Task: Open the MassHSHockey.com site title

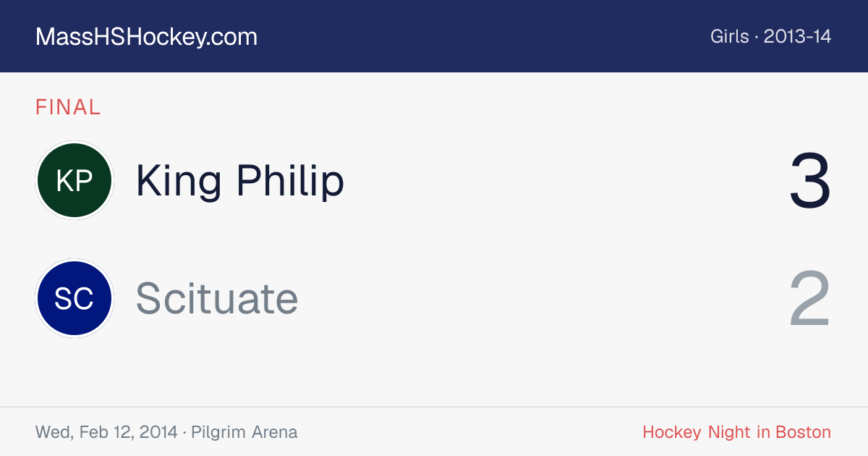Action: (146, 37)
